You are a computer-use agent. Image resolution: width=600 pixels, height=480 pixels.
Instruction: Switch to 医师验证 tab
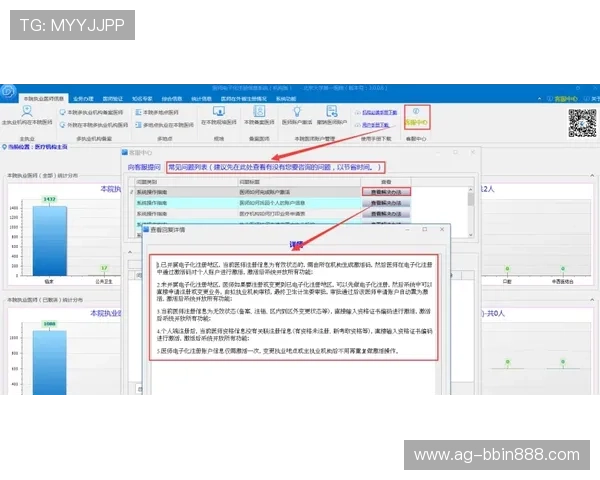click(112, 99)
